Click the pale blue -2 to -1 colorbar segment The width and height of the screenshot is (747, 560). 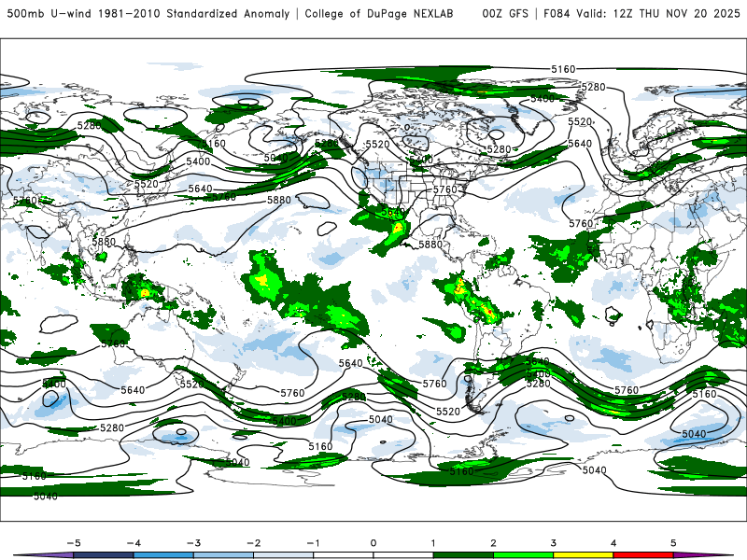coord(284,555)
